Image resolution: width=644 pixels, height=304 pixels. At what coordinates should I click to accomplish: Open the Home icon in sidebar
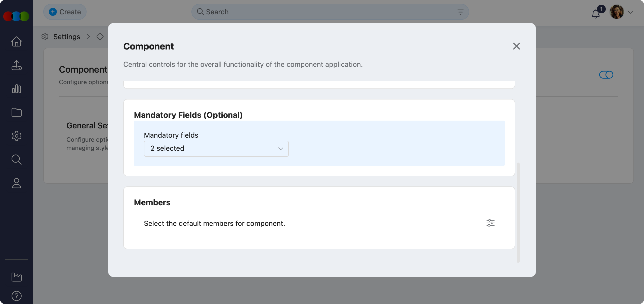[17, 42]
